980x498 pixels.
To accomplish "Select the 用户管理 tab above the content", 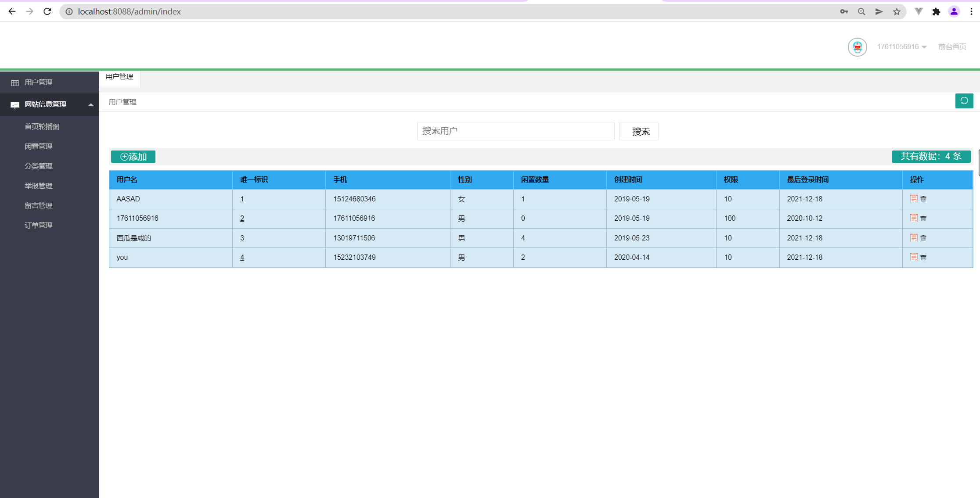I will 119,77.
